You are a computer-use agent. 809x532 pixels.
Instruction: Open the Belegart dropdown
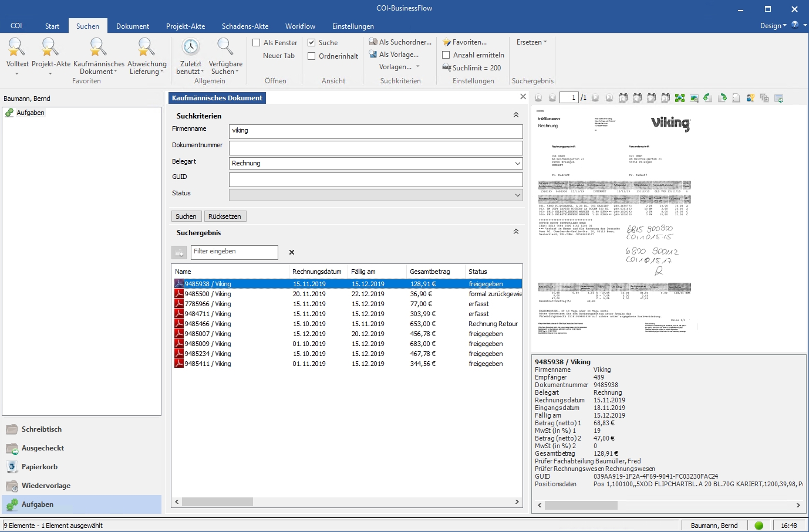point(517,164)
